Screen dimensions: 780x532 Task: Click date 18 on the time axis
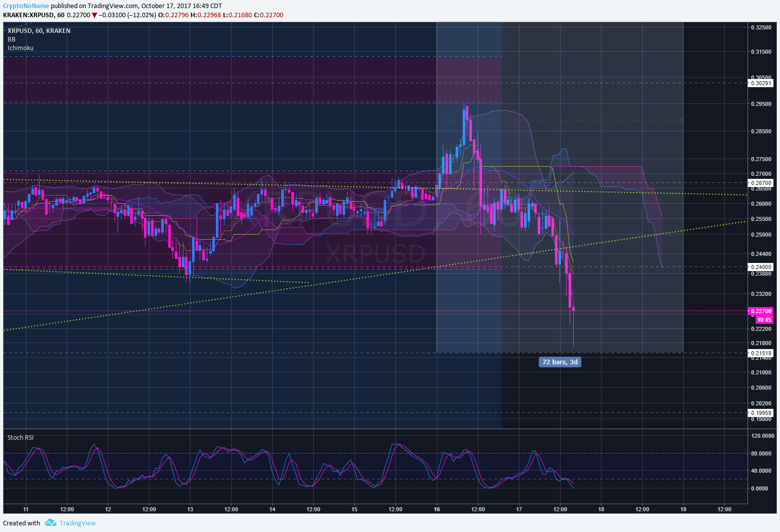(601, 509)
